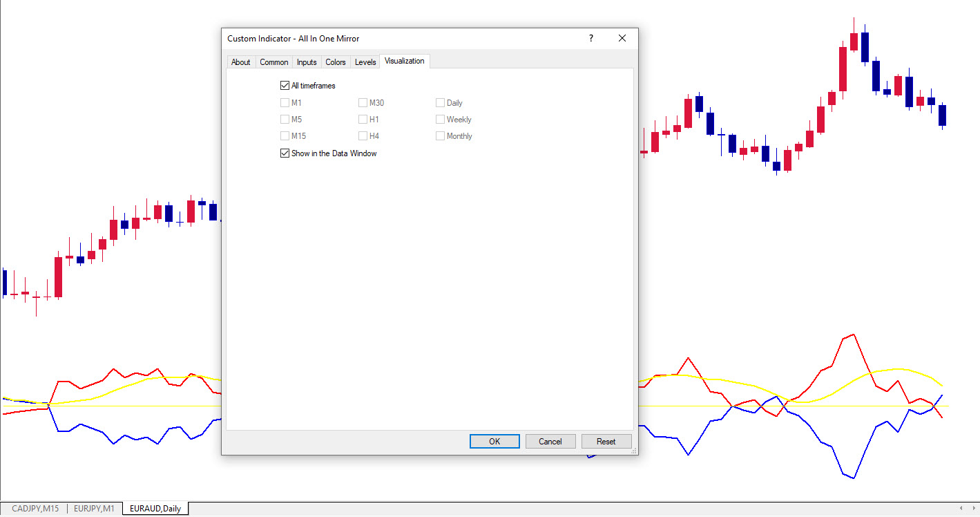The width and height of the screenshot is (980, 517).
Task: Go to the Inputs tab
Action: click(x=307, y=62)
